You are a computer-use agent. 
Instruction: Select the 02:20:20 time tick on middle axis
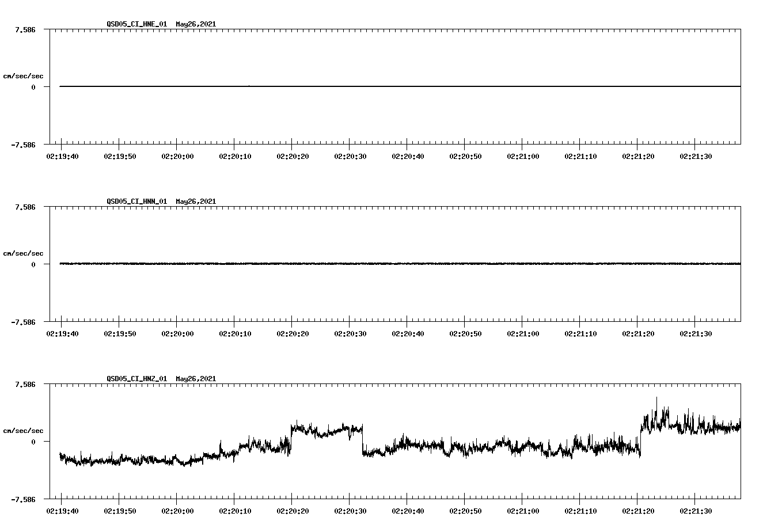pos(294,333)
